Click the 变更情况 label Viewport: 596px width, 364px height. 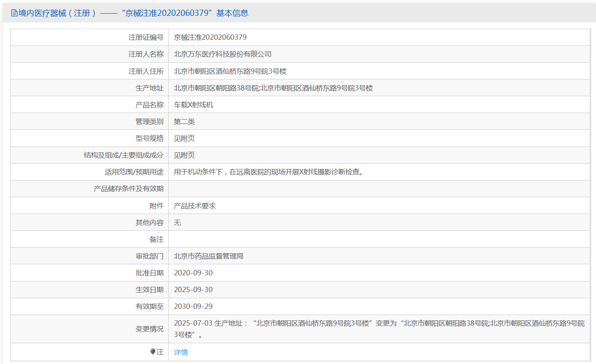(149, 329)
